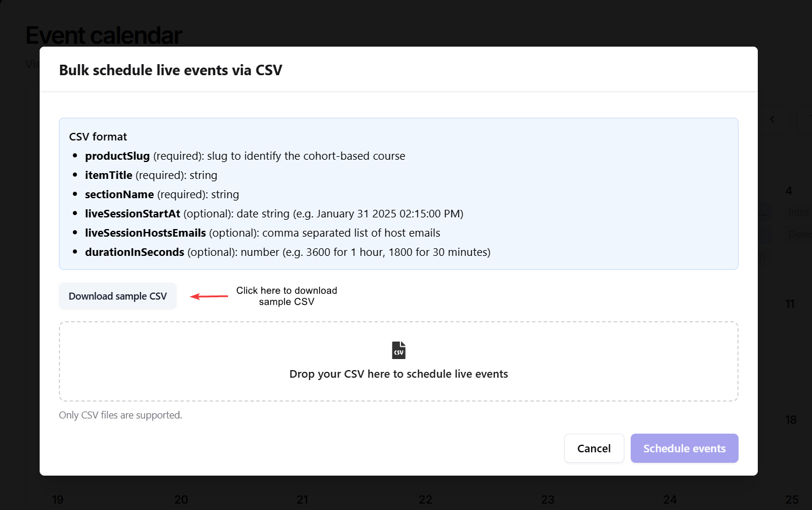Screen dimensions: 812x510
Task: Choose day 20 on the calendar
Action: 181,500
